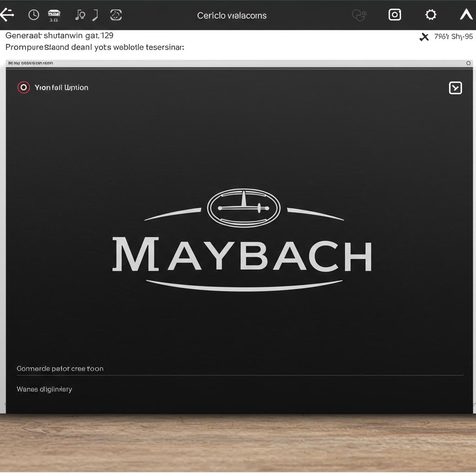This screenshot has width=476, height=476.
Task: Open the dimmed chat bubble icon
Action: tap(359, 15)
